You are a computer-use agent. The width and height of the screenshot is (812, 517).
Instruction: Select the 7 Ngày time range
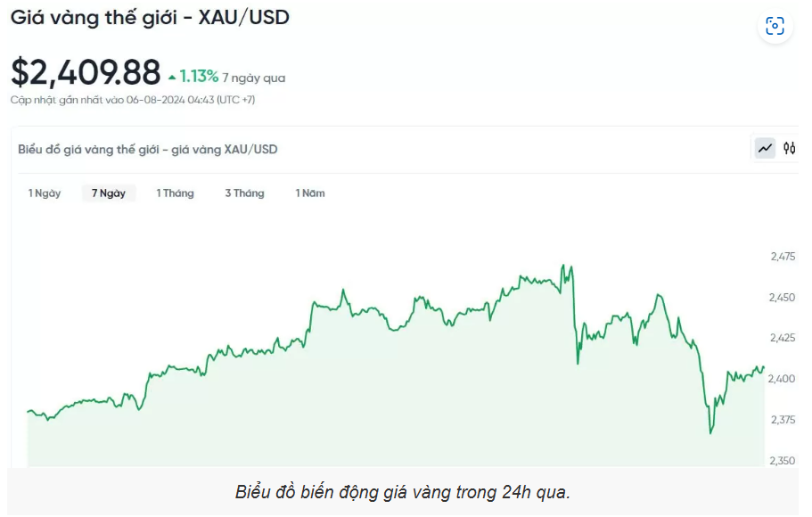(x=109, y=193)
